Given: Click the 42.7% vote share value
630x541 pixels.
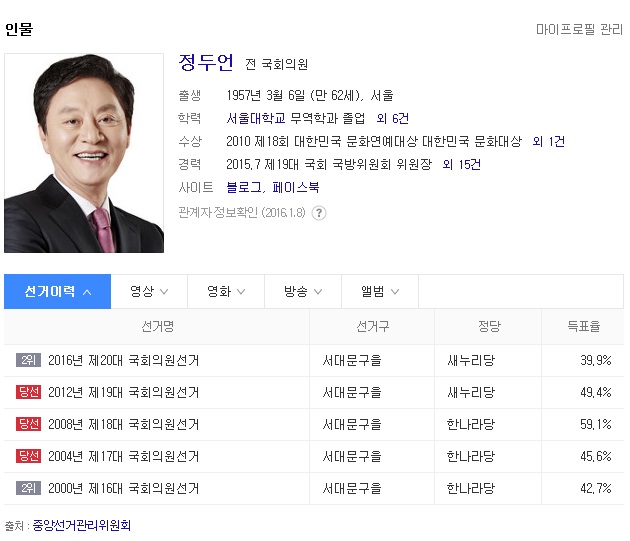Looking at the screenshot, I should 595,489.
